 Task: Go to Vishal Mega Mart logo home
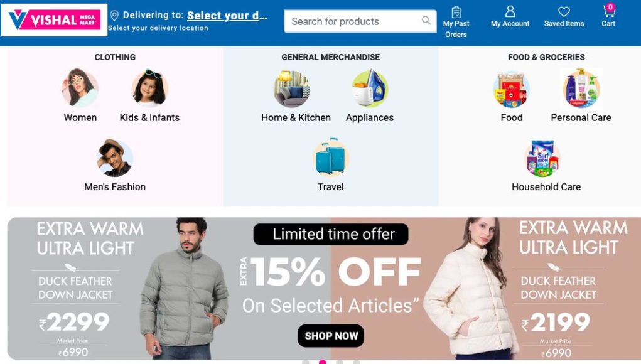[54, 20]
